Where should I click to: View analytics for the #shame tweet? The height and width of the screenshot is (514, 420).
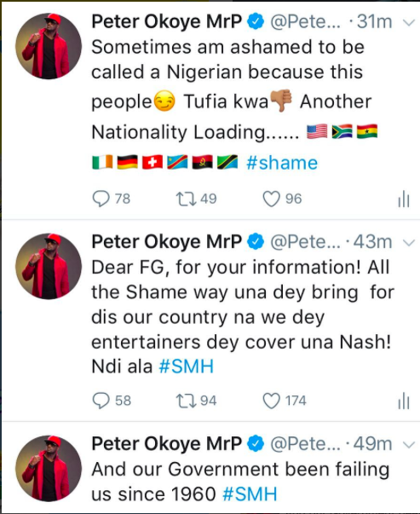click(x=404, y=199)
